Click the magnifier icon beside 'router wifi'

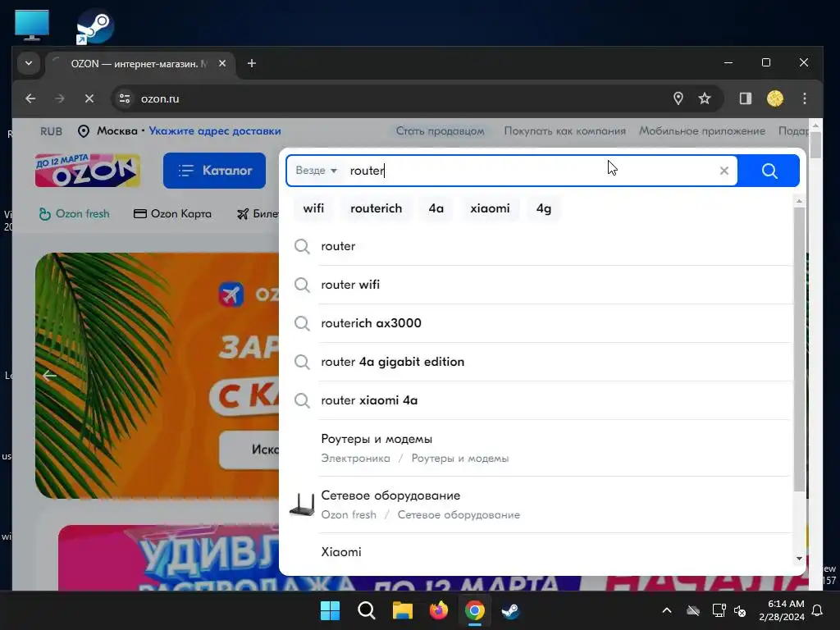302,285
